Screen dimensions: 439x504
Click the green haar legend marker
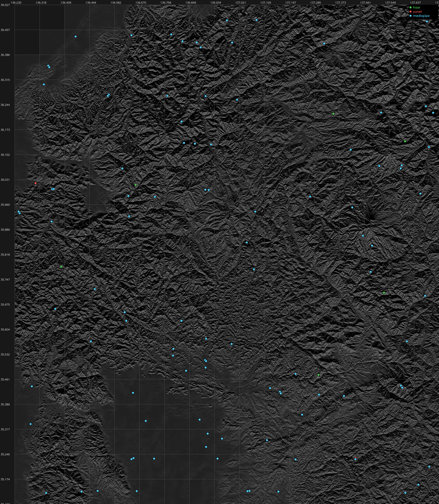click(411, 8)
